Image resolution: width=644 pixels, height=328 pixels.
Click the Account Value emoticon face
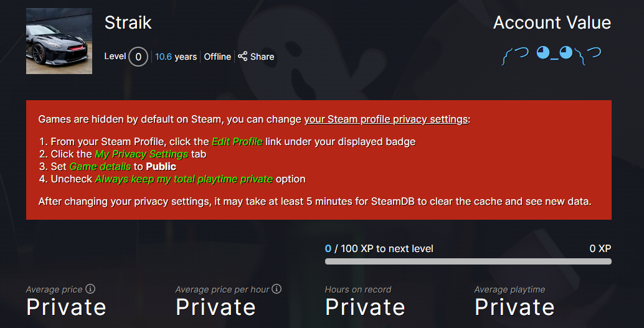(x=552, y=55)
